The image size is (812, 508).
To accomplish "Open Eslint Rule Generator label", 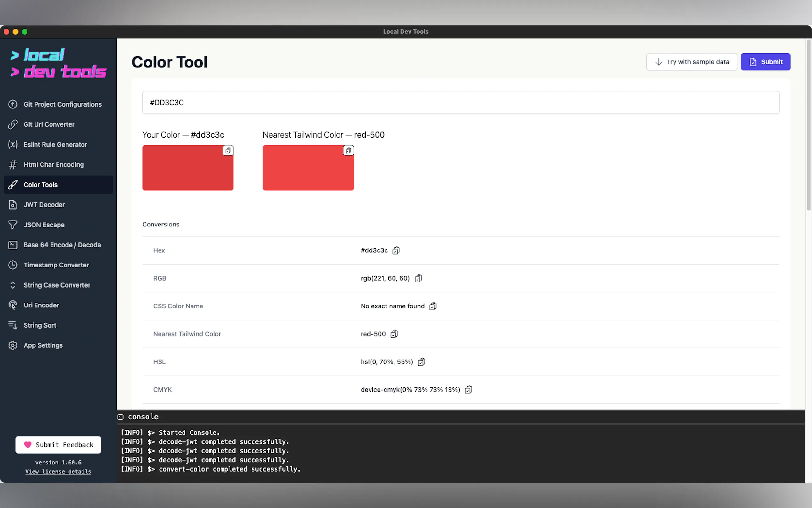I will tap(55, 145).
